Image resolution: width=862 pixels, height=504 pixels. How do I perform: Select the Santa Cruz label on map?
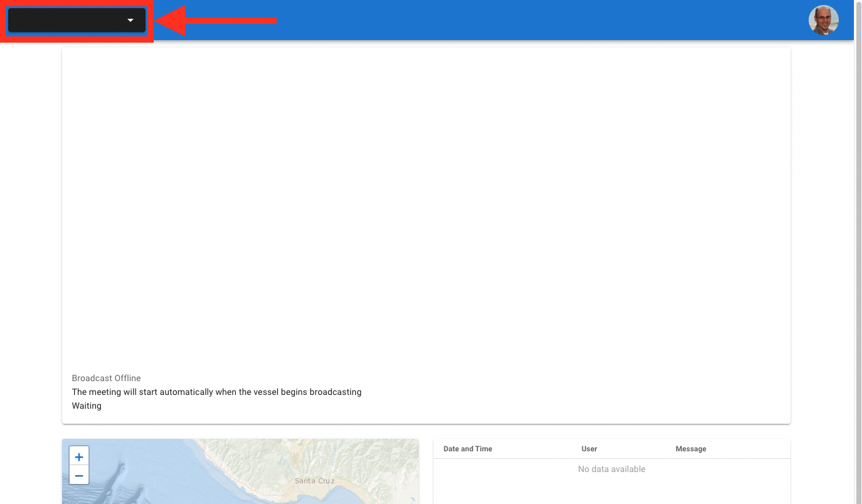pos(314,481)
